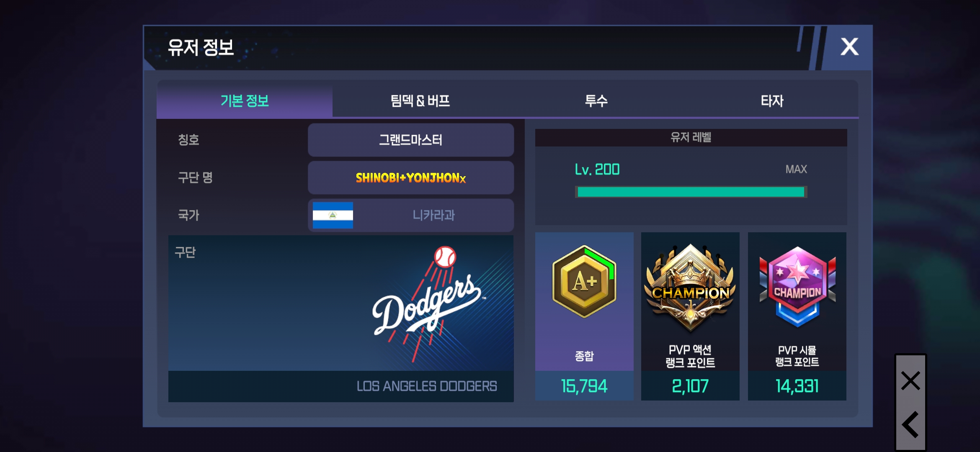Click the 14,331 PVP simulation rank points

[797, 386]
